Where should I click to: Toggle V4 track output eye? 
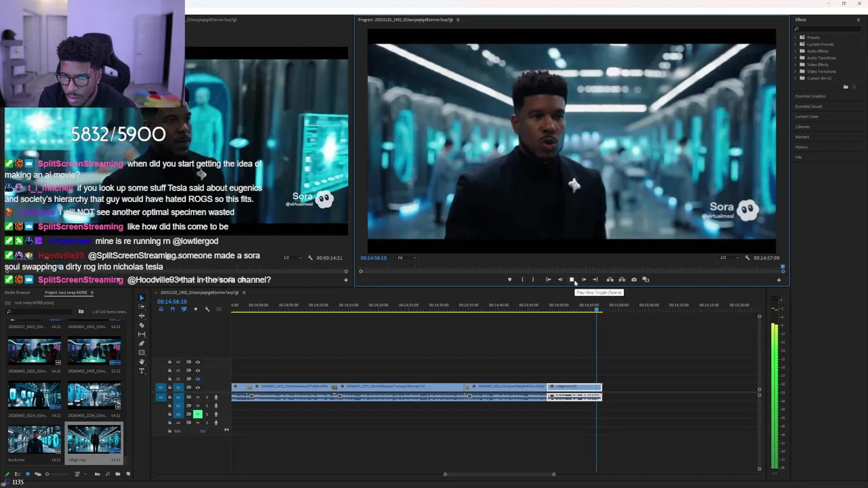point(198,362)
